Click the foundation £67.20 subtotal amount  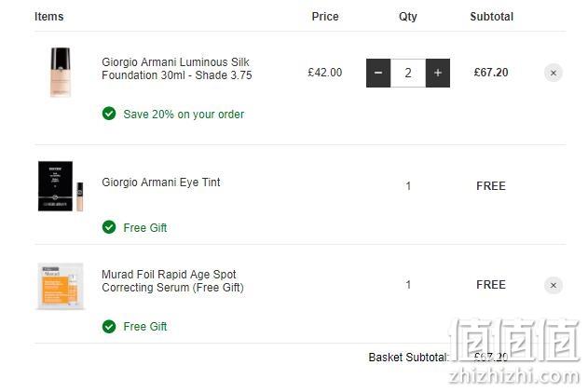(491, 73)
